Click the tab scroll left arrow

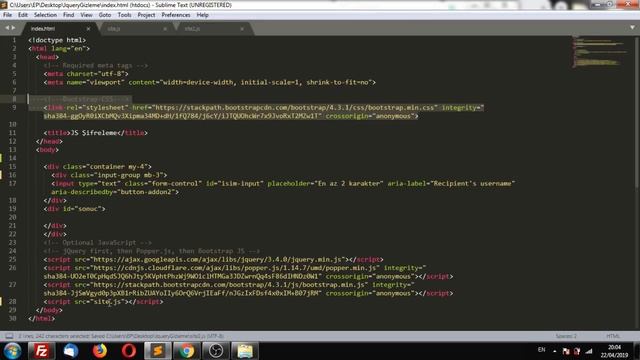click(7, 28)
